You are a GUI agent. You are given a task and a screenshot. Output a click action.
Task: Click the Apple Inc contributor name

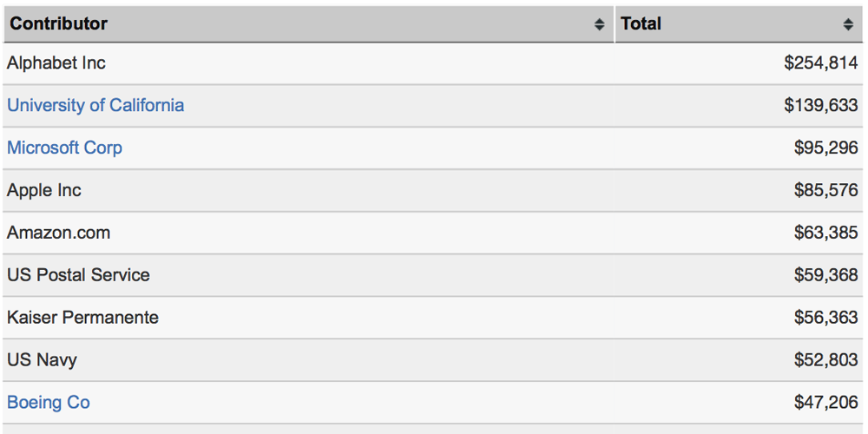pyautogui.click(x=44, y=190)
